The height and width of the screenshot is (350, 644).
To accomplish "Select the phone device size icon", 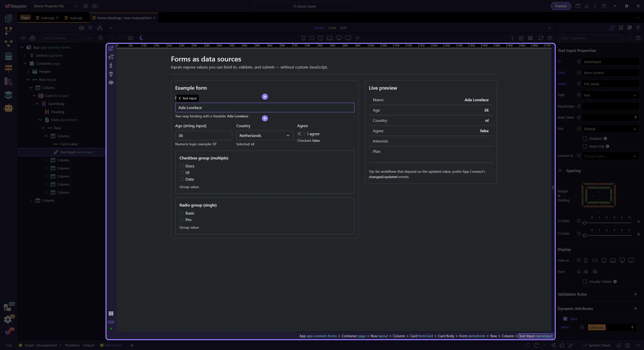I will coord(303,38).
